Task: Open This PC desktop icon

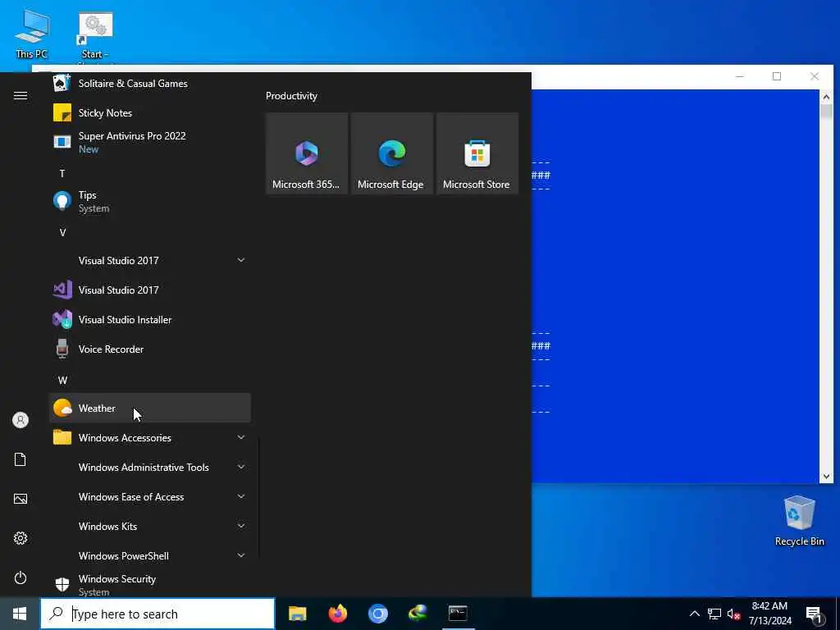Action: 32,34
